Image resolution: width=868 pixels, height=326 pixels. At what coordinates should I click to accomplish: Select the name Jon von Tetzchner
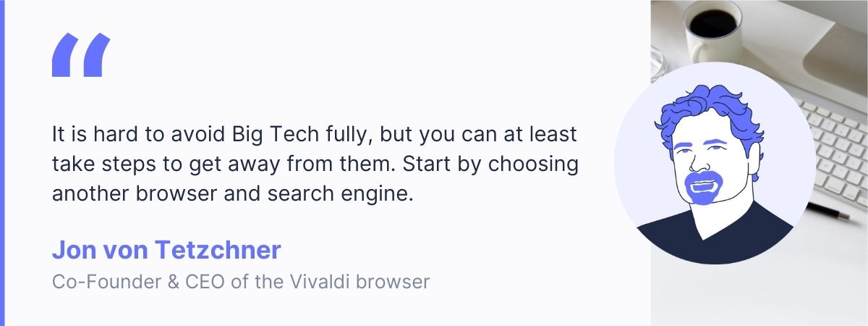[x=166, y=251]
